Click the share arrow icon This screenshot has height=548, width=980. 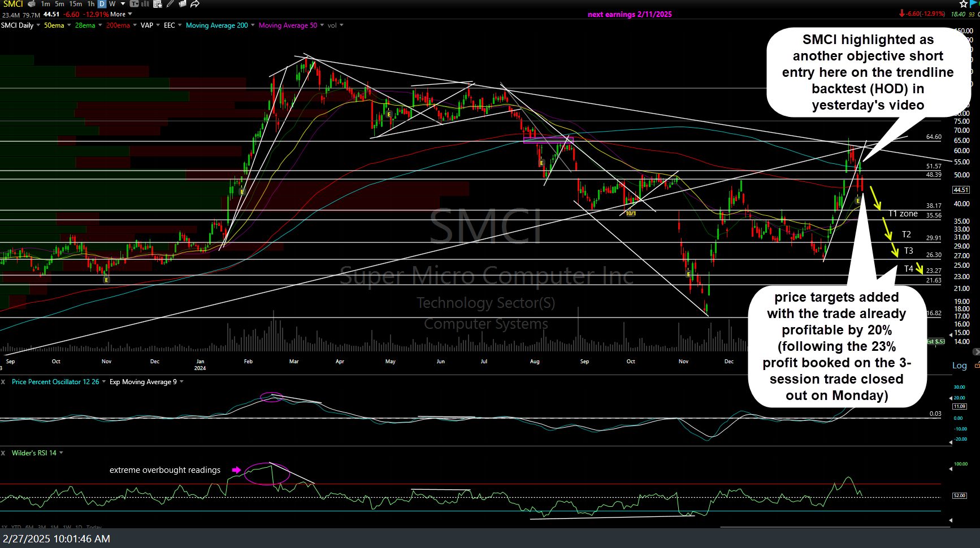194,4
